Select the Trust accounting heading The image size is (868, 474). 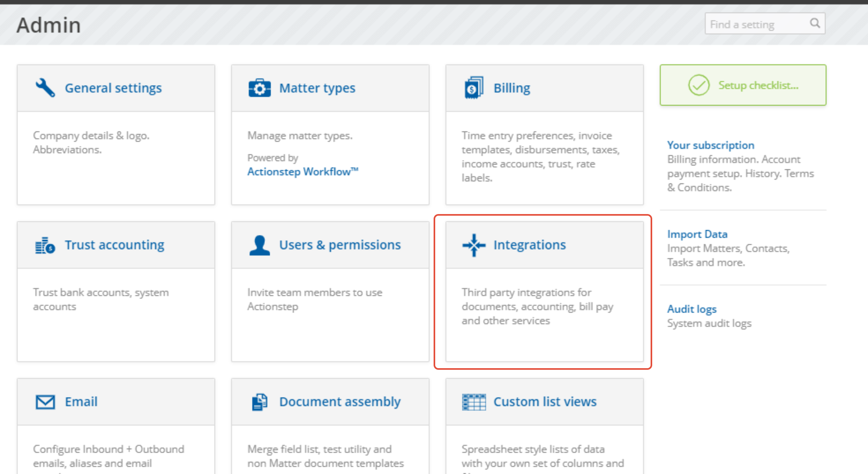[114, 245]
